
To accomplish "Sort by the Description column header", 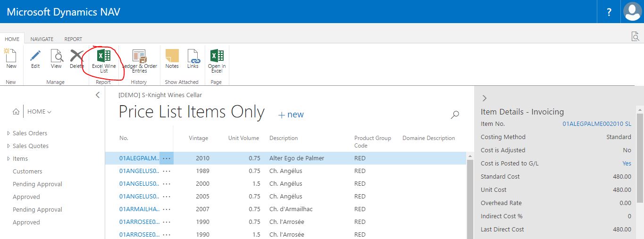I will tap(284, 138).
